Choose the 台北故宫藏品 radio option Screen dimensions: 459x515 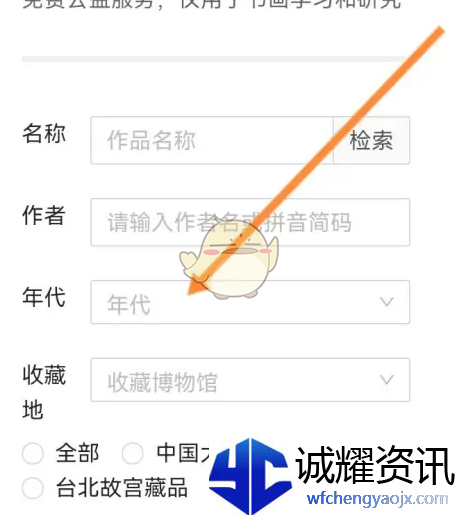click(33, 488)
